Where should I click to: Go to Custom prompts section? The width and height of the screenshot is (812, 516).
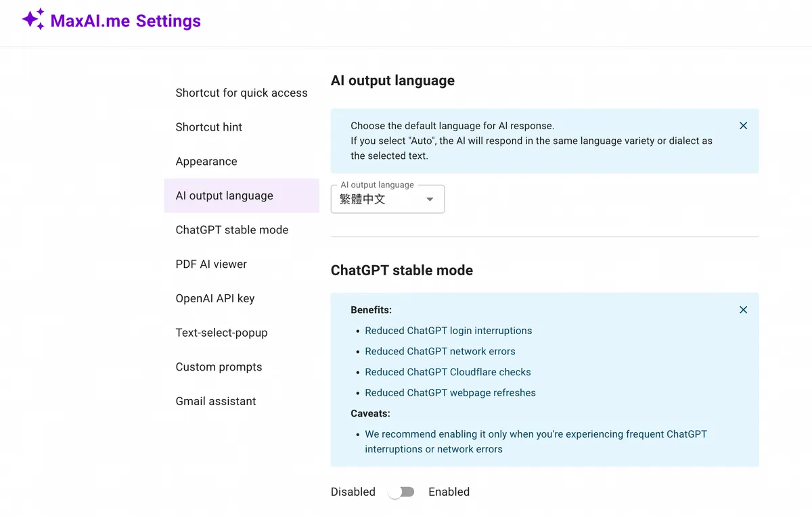pos(219,367)
